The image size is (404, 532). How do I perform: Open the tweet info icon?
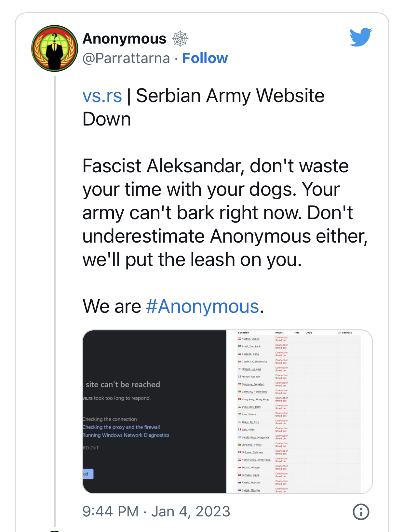(361, 512)
